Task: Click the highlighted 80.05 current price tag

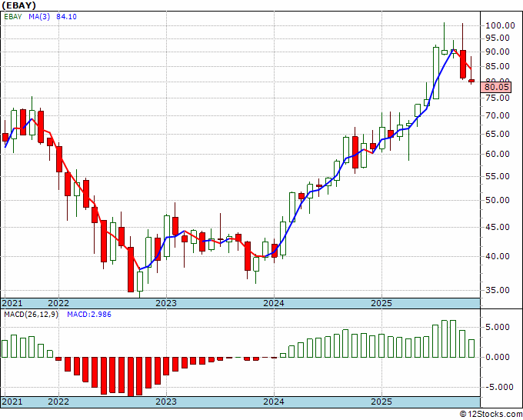Action: pyautogui.click(x=496, y=88)
